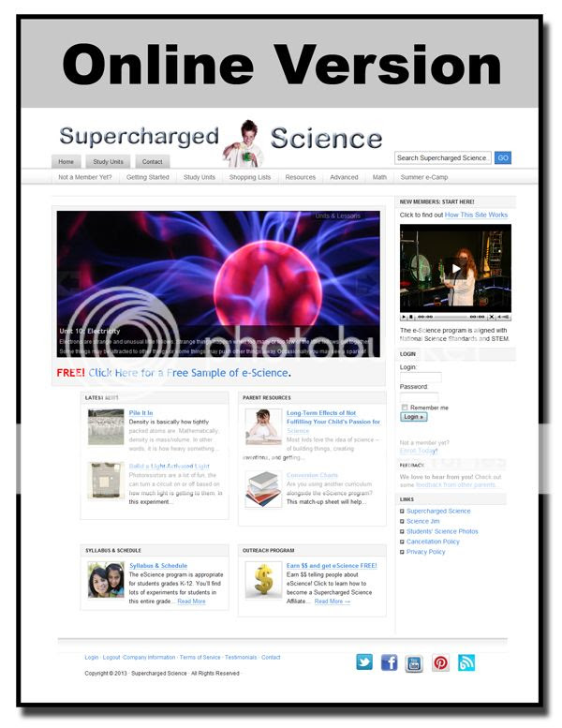Open the Twitter icon in footer

[x=364, y=661]
